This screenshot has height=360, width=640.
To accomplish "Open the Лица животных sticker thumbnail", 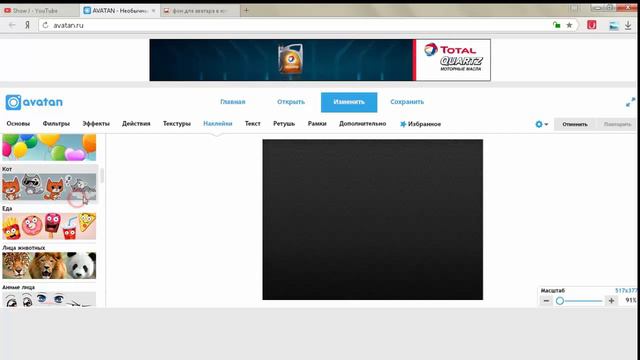I will (x=49, y=265).
